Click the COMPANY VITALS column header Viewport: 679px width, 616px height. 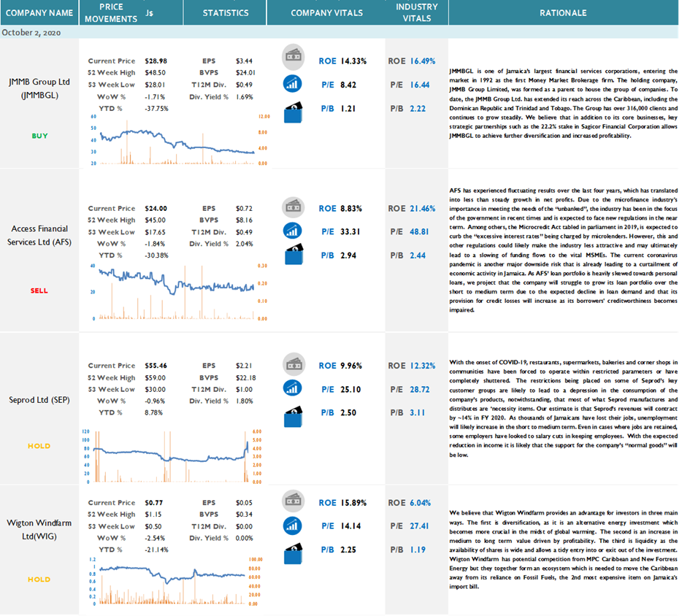(x=326, y=13)
